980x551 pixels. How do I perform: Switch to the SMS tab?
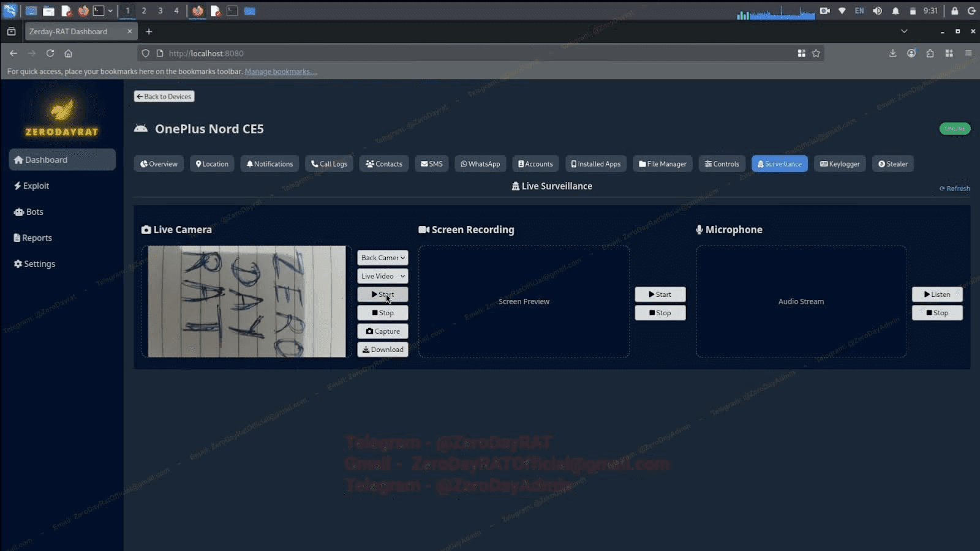432,163
